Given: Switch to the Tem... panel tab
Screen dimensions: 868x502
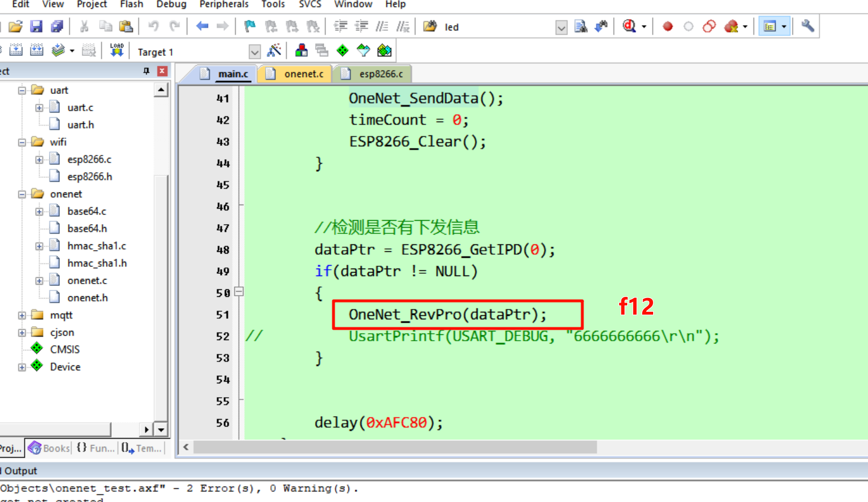Looking at the screenshot, I should [x=142, y=448].
